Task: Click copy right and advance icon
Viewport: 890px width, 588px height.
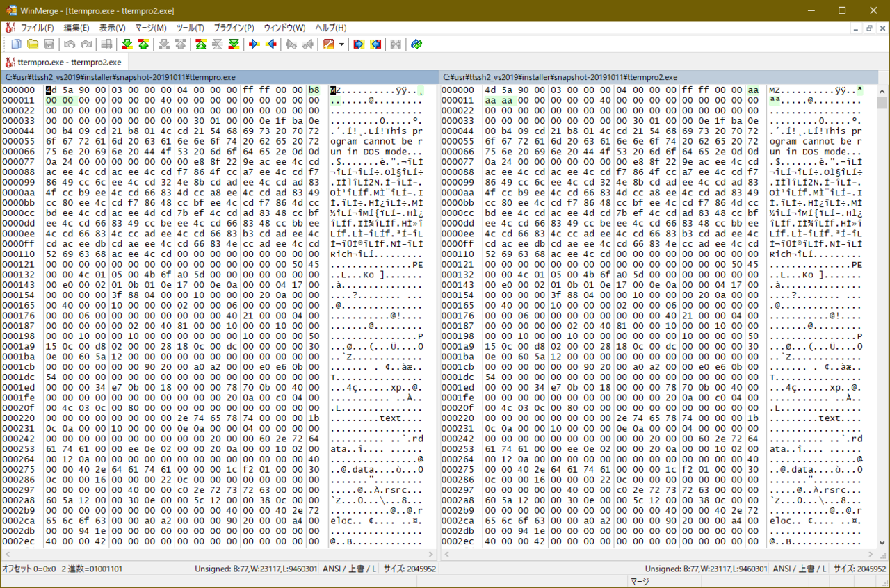Action: [x=291, y=44]
